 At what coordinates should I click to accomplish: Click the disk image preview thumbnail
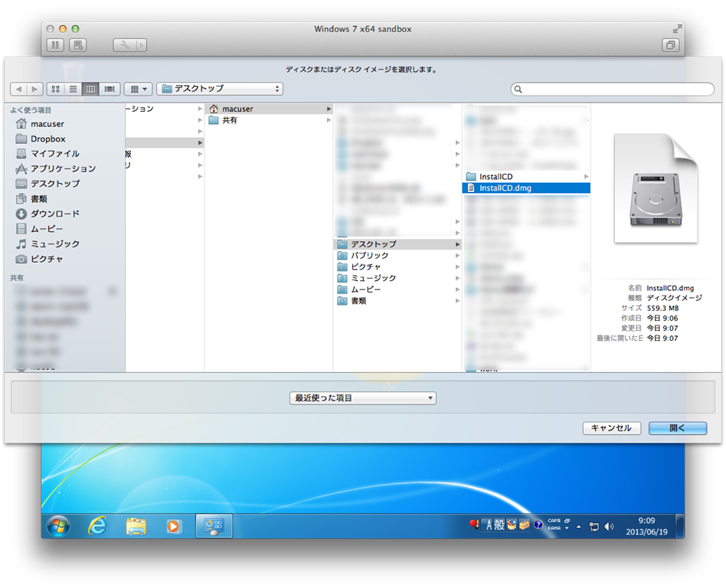pyautogui.click(x=656, y=188)
